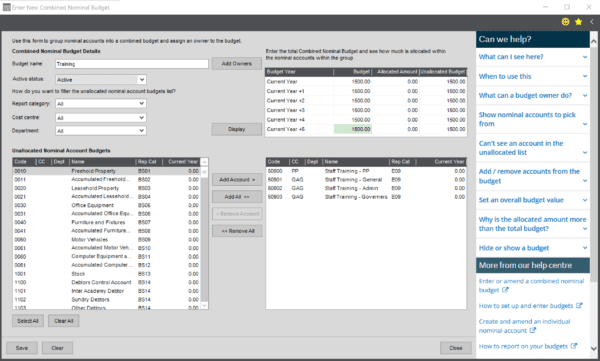Open external link icon beside report on budgets

coord(574,346)
